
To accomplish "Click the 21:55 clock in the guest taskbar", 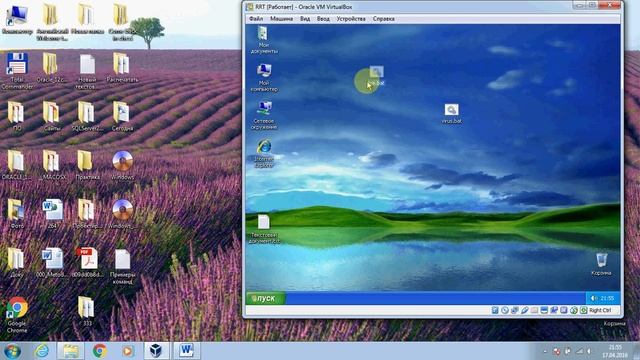I will pos(607,298).
